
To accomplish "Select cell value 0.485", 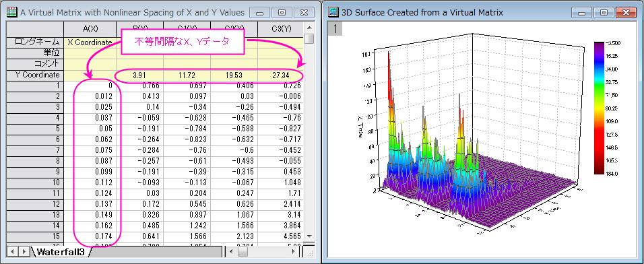I will coord(140,226).
